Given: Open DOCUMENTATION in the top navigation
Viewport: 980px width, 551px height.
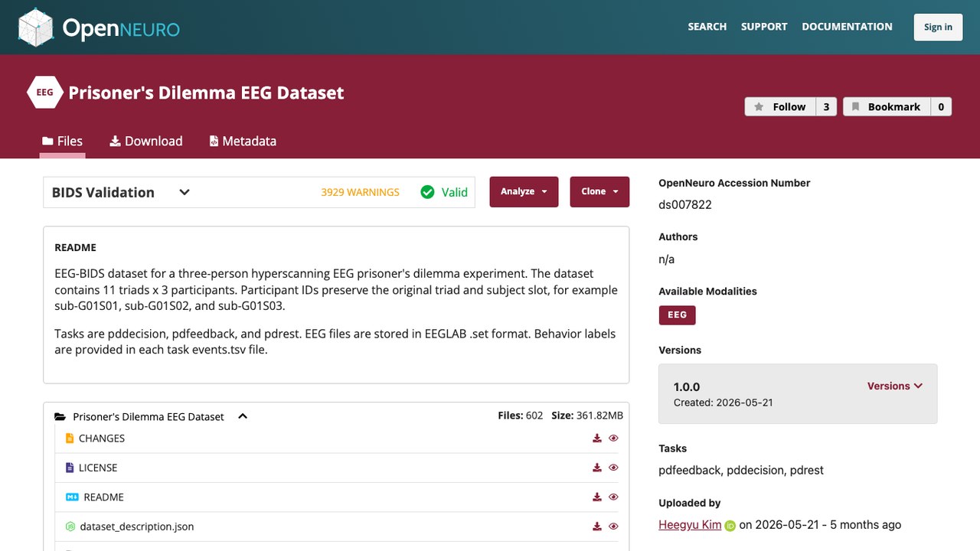Looking at the screenshot, I should (847, 27).
